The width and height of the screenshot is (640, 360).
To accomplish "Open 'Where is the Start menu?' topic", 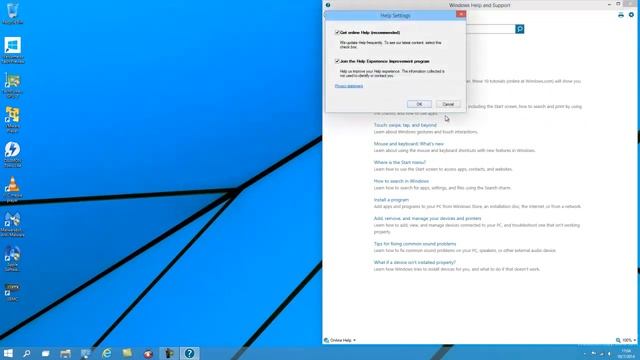I will point(400,162).
